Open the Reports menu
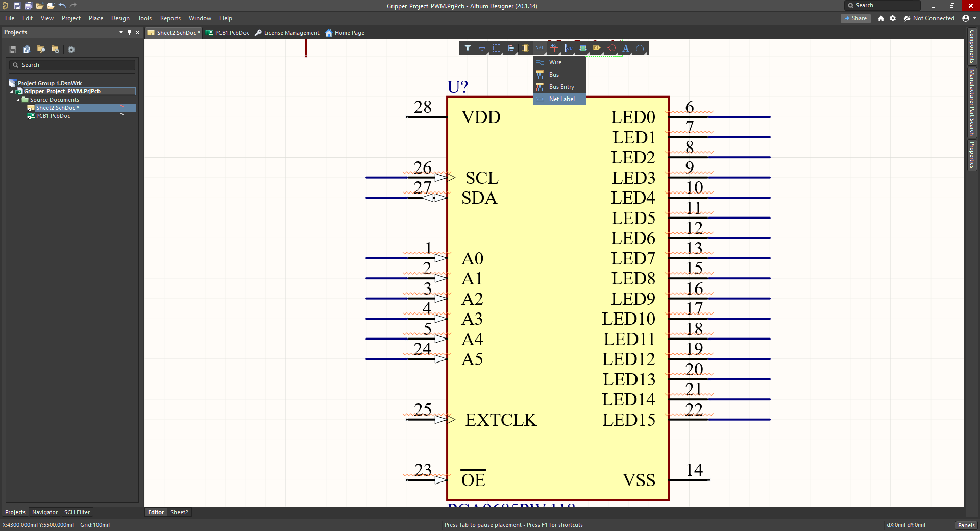980x531 pixels. [x=170, y=18]
